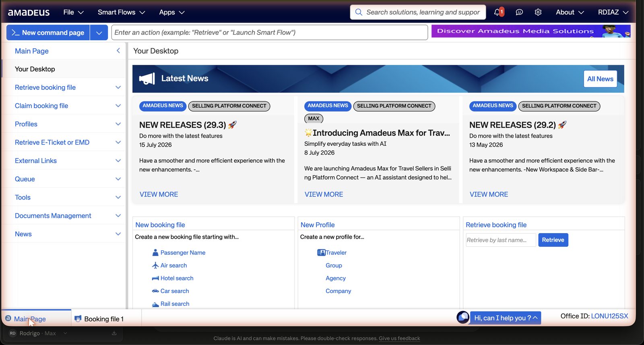The height and width of the screenshot is (345, 644).
Task: Click the Air search airplane icon
Action: [x=155, y=265]
